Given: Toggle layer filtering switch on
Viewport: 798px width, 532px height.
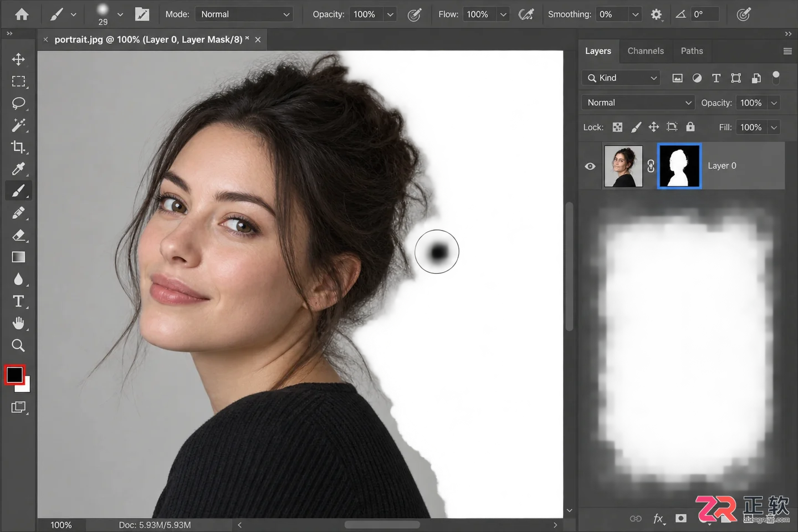Looking at the screenshot, I should pyautogui.click(x=776, y=78).
